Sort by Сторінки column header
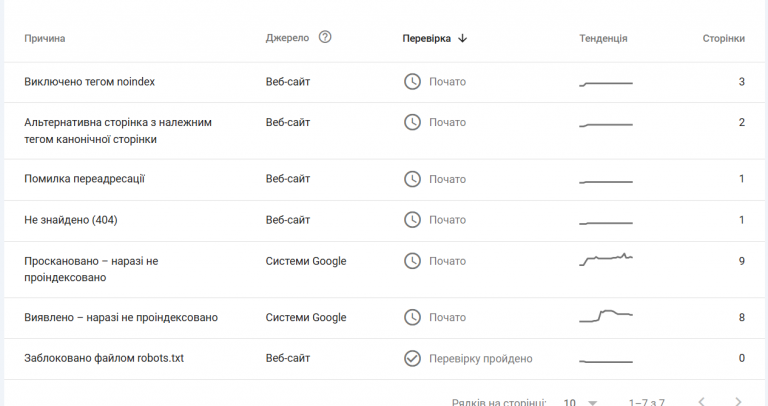 [723, 38]
